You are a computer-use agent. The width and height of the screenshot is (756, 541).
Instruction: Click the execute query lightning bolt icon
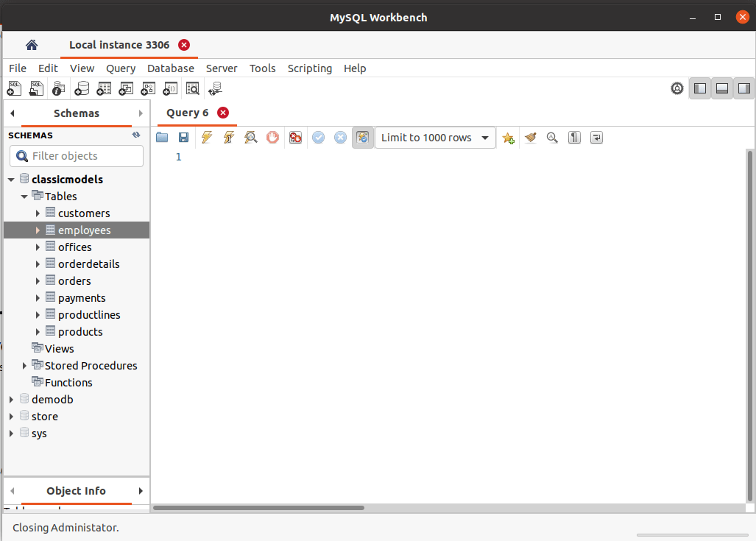(207, 138)
